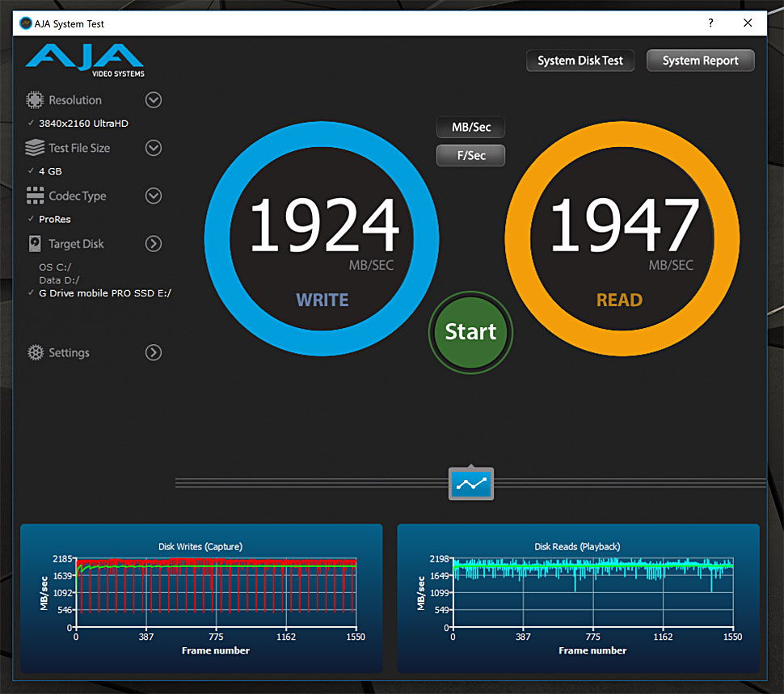Click the Settings label
This screenshot has width=784, height=694.
69,353
